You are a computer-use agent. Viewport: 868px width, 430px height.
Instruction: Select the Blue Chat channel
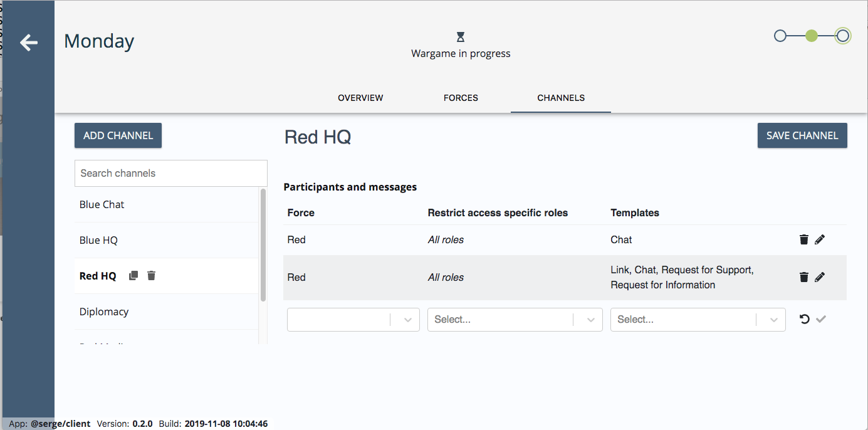[x=166, y=204]
